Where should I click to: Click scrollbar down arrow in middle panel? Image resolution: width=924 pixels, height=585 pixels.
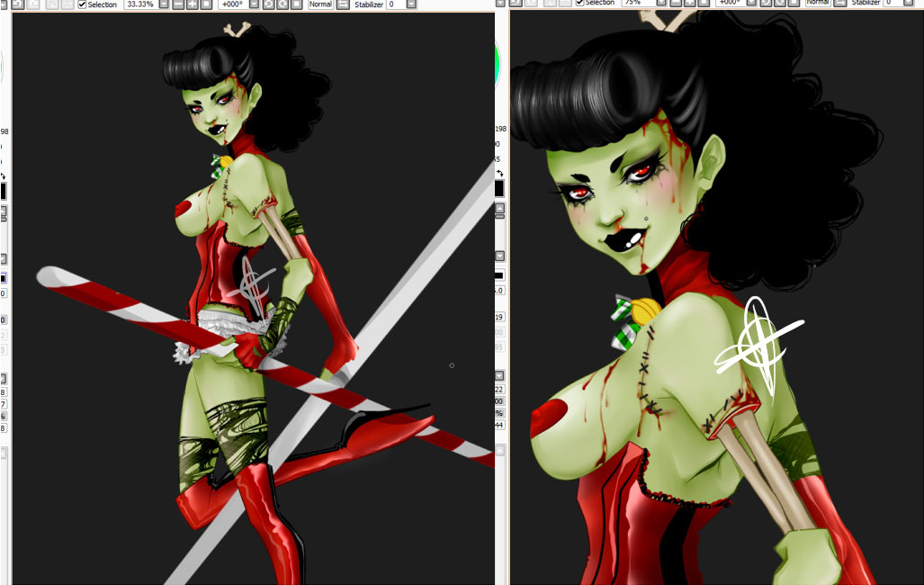coord(499,256)
